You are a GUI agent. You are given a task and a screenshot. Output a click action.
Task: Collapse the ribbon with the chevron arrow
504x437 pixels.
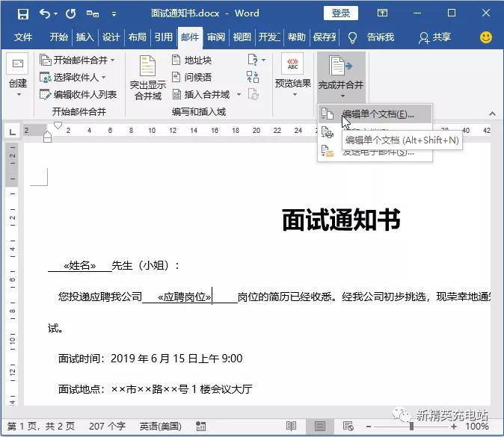492,114
